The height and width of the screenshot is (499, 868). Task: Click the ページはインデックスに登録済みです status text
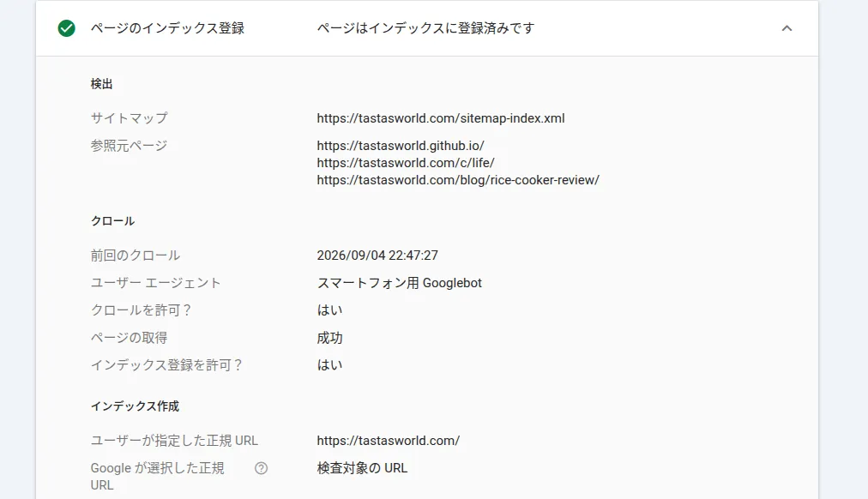coord(425,28)
